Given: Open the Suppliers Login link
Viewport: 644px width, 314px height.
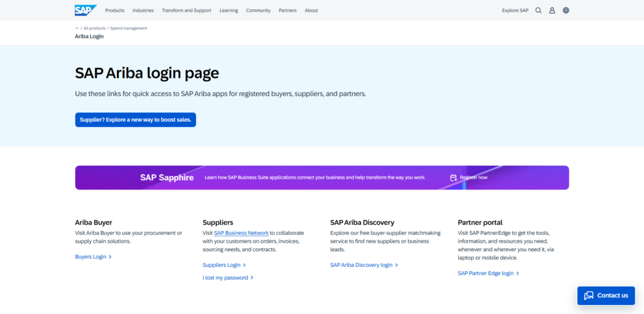Looking at the screenshot, I should [x=221, y=265].
